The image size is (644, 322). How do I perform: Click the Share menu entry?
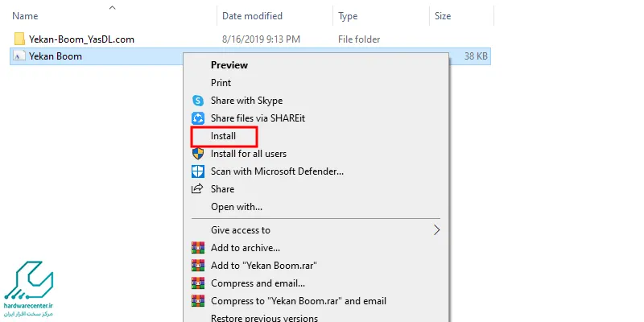pos(223,189)
